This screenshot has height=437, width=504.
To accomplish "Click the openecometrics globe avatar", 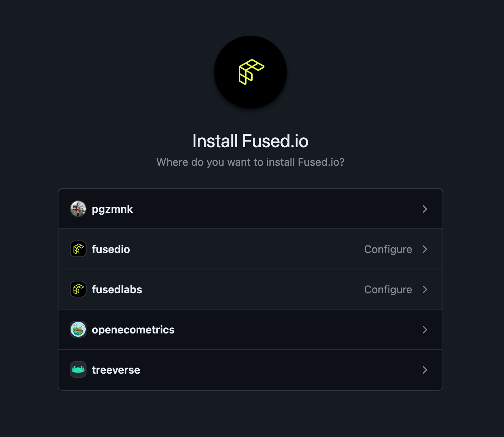I will 78,330.
